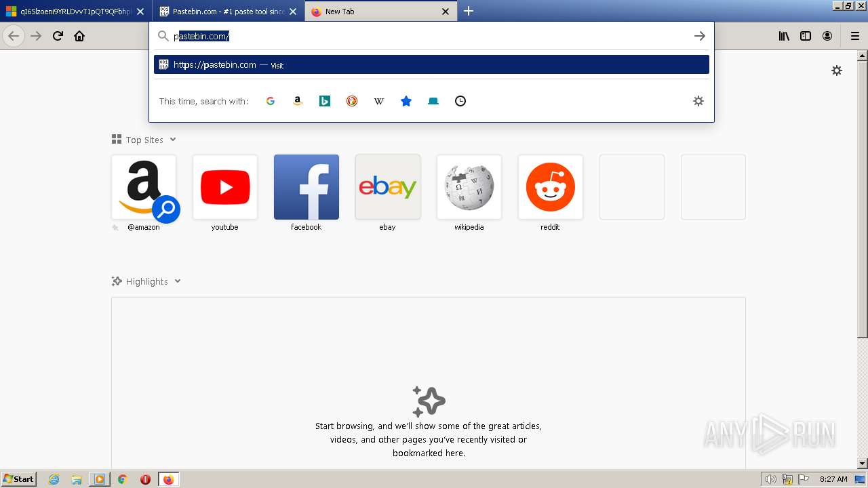Open the Facebook top site tile
Screen dimensions: 868x488
point(307,187)
